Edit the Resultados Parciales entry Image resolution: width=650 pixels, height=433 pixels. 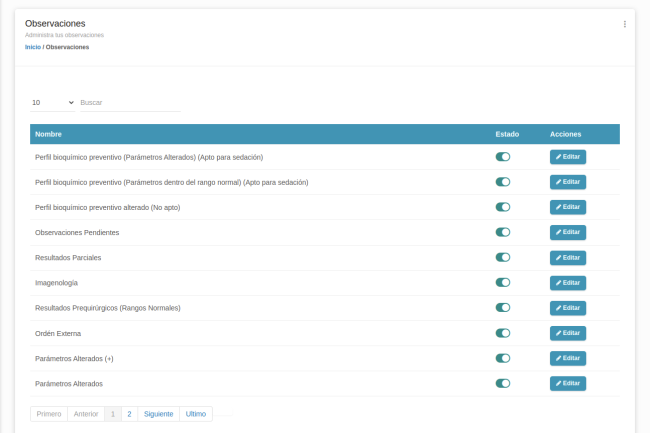567,258
